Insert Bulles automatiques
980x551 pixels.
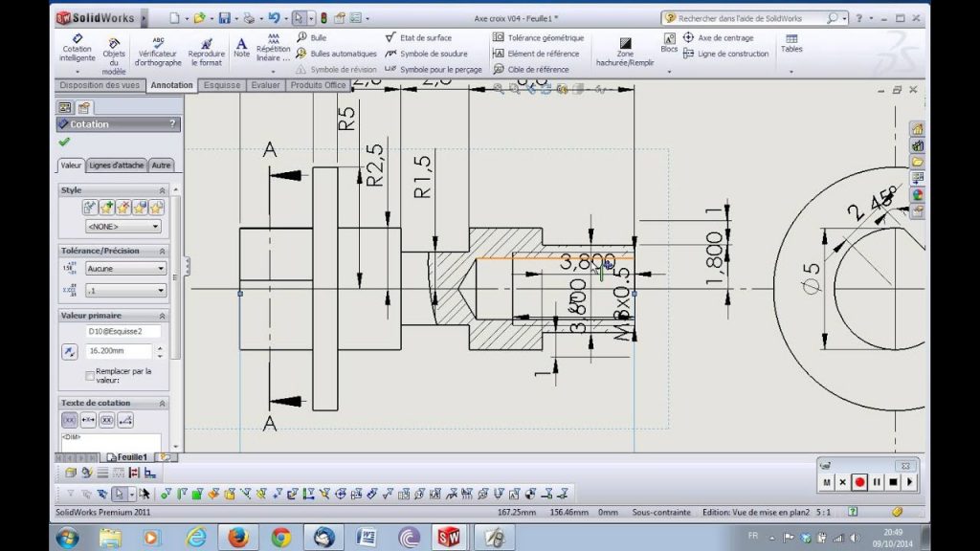(337, 54)
